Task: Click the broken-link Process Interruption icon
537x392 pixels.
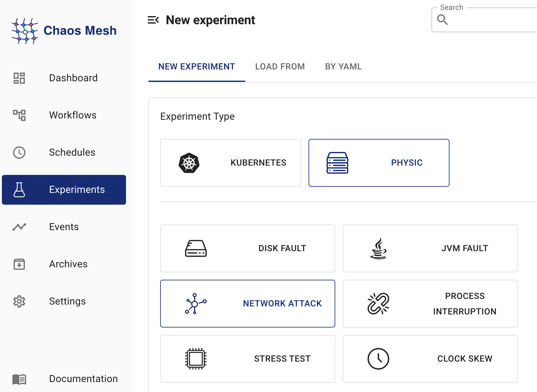Action: 378,304
